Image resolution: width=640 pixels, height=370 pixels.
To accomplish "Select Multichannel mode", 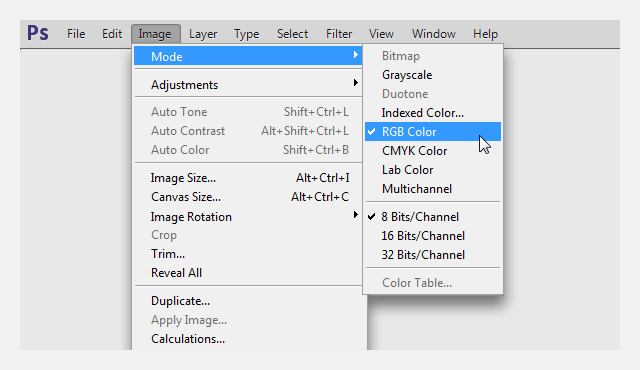I will click(x=433, y=189).
